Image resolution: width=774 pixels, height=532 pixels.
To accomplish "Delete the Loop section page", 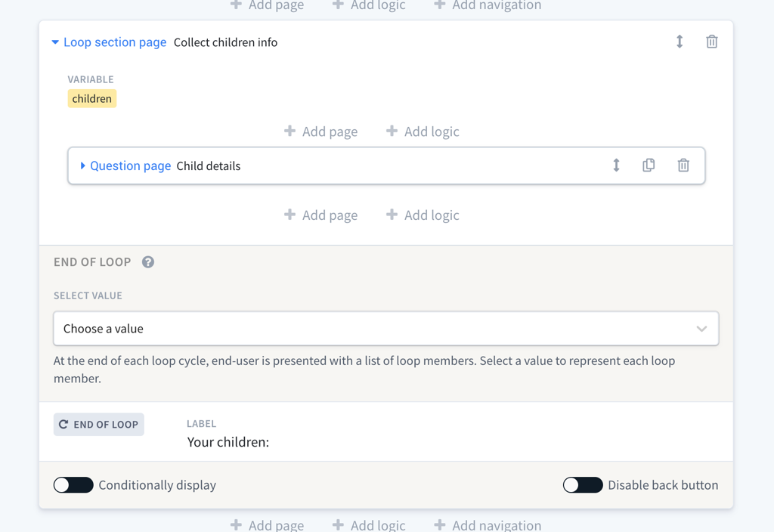I will tap(711, 42).
